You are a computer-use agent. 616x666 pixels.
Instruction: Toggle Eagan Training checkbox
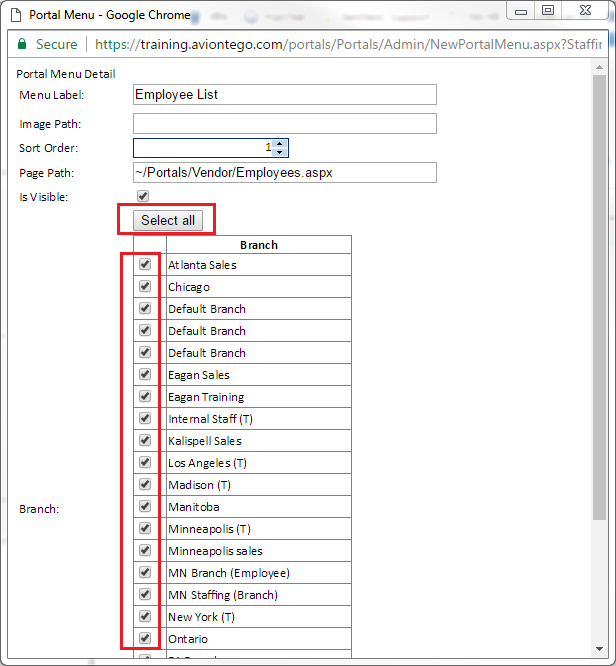(x=145, y=396)
